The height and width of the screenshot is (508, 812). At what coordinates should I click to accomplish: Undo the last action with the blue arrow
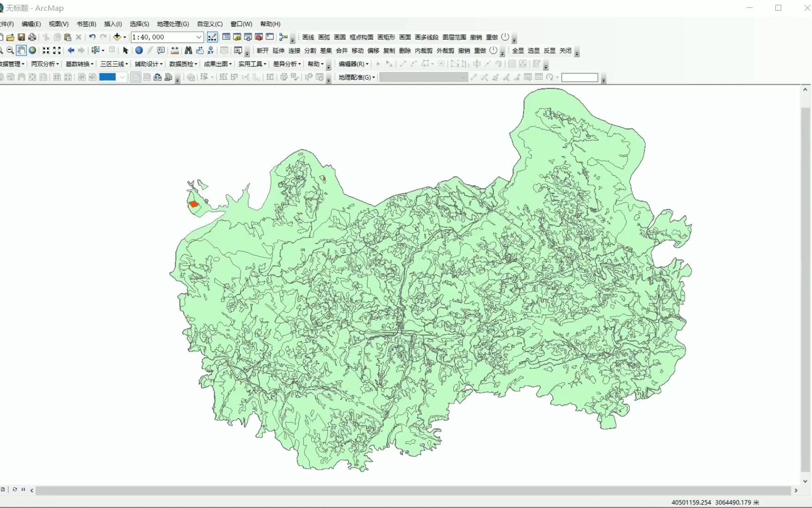click(92, 37)
